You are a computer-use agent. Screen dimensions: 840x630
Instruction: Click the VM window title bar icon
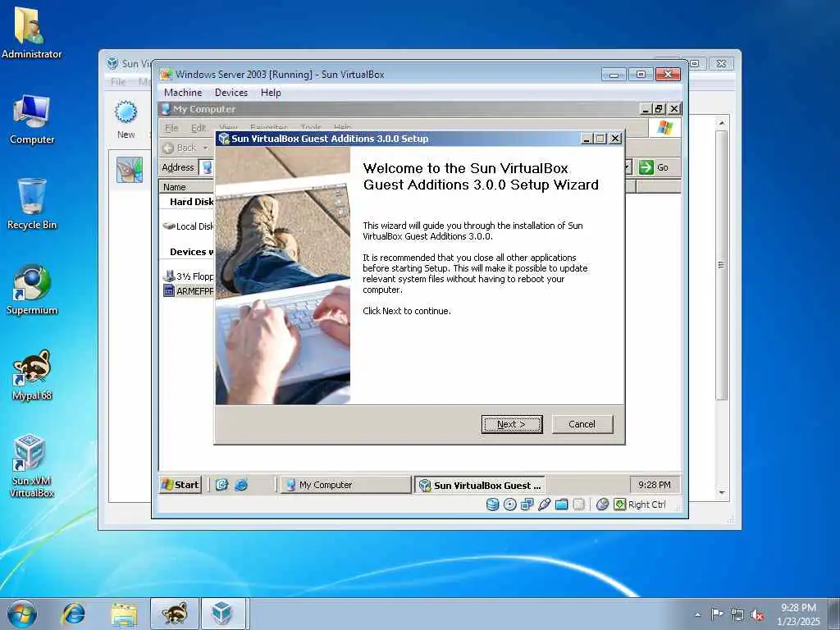166,75
